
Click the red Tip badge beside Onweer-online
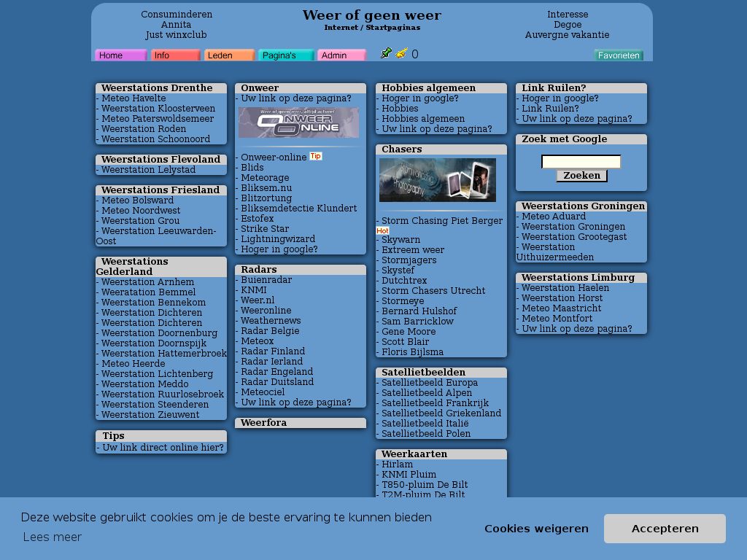pos(315,156)
